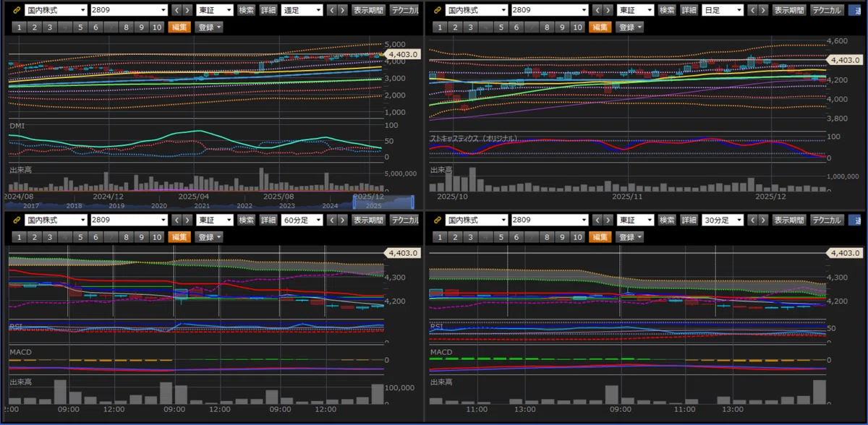This screenshot has height=425, width=868.
Task: Expand the 登録 menu in 週足 panel
Action: click(x=208, y=27)
